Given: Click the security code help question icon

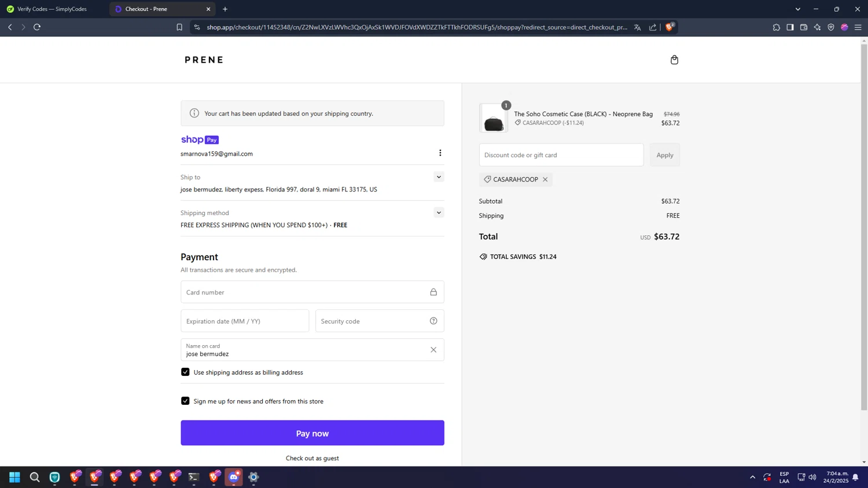Looking at the screenshot, I should 433,321.
